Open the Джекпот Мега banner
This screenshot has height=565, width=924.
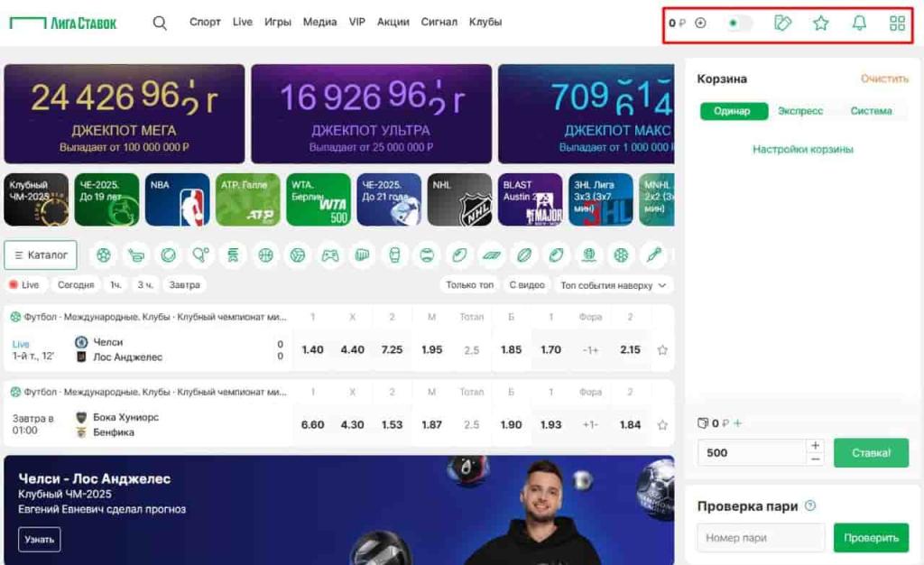[125, 114]
